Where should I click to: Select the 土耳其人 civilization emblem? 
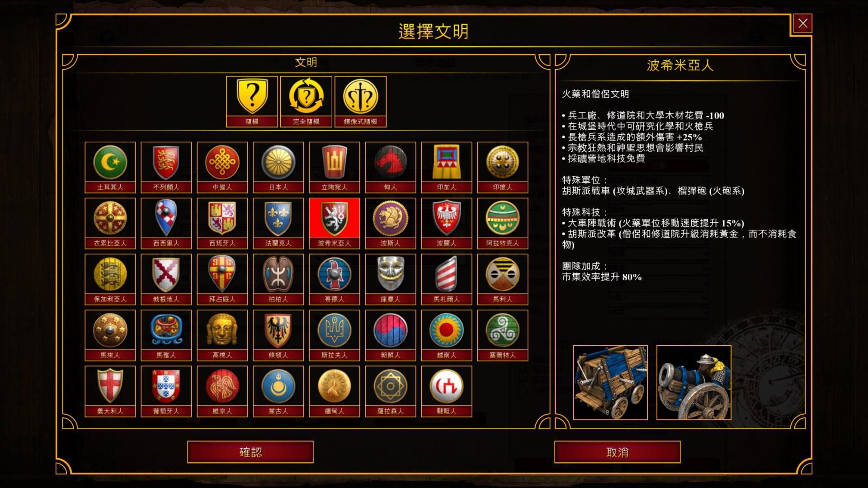[110, 168]
